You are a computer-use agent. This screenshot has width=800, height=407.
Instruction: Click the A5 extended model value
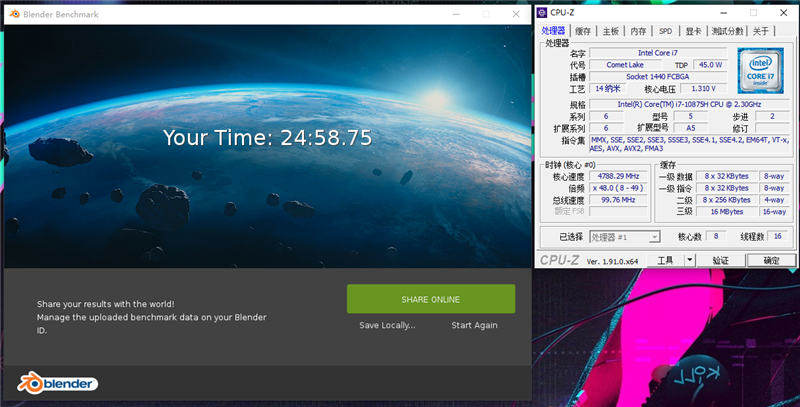[690, 128]
